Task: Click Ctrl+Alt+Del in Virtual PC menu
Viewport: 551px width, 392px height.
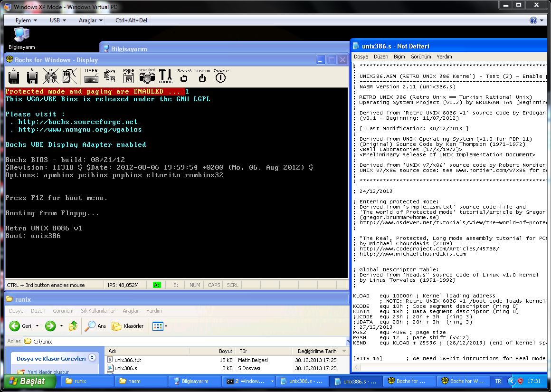Action: click(x=131, y=20)
